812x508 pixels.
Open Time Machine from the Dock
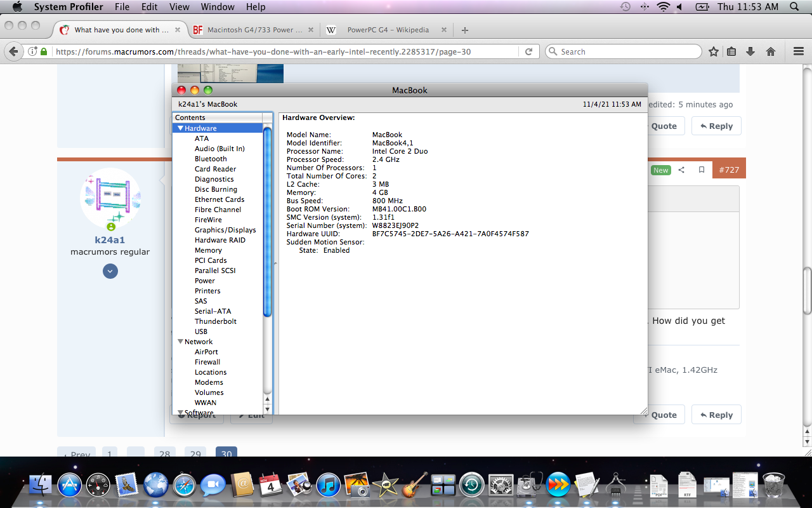pyautogui.click(x=472, y=485)
